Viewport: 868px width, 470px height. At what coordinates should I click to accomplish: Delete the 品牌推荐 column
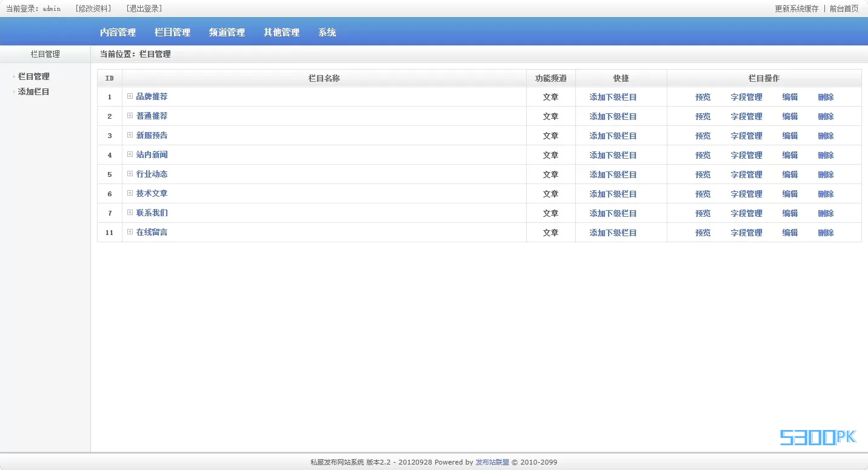pos(826,97)
